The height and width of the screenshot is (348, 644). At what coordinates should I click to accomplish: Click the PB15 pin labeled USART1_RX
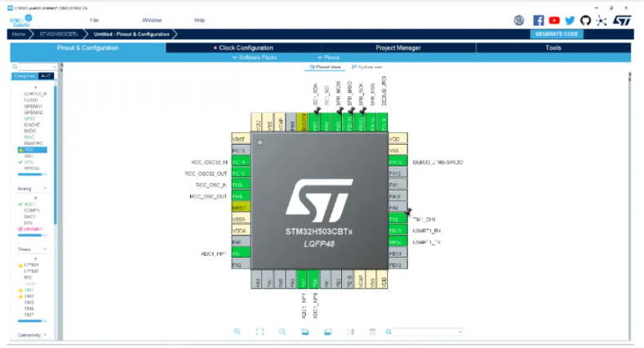[398, 230]
